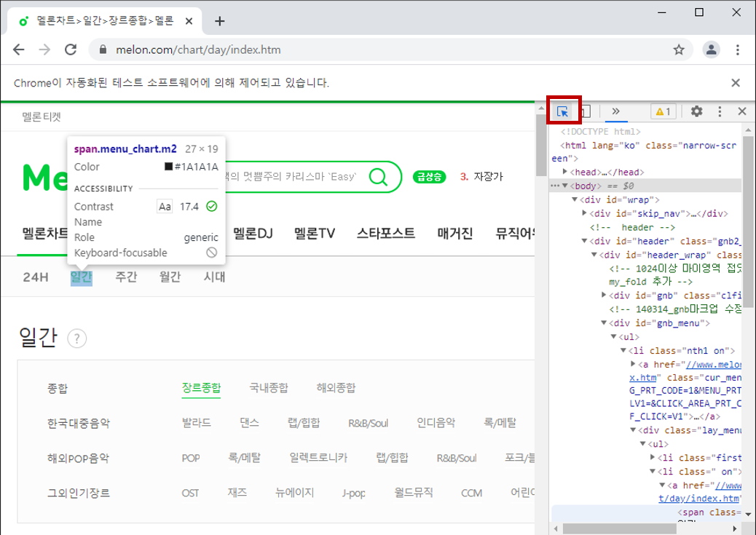Close the DevTools panel
This screenshot has width=756, height=535.
742,111
